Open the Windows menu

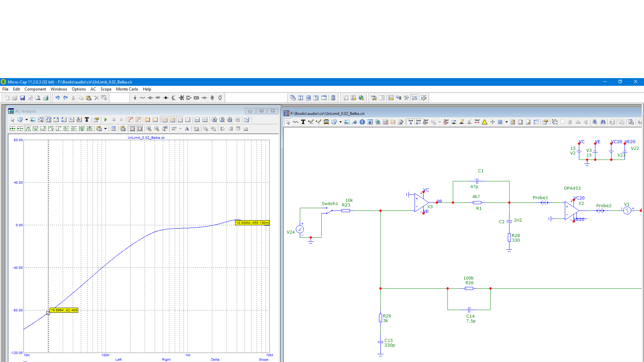coord(59,89)
